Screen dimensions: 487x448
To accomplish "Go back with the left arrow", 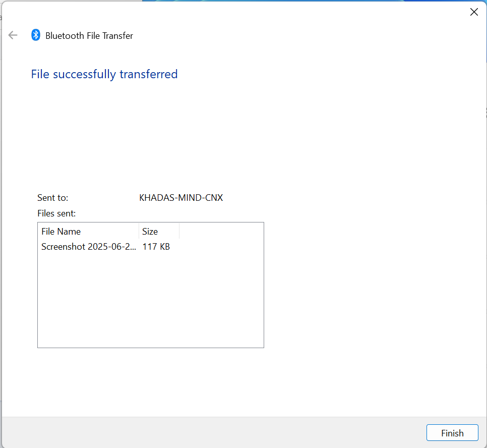I will pyautogui.click(x=13, y=35).
